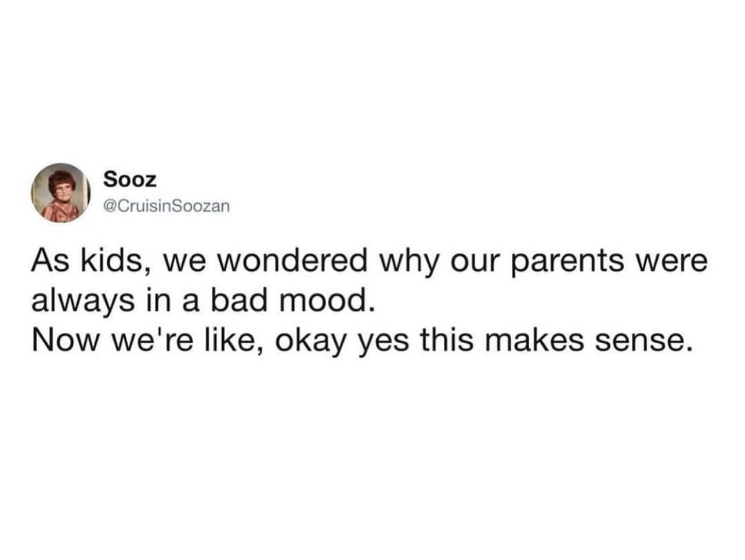
Task: Click the word "wondered" in the tweet
Action: coord(293,261)
